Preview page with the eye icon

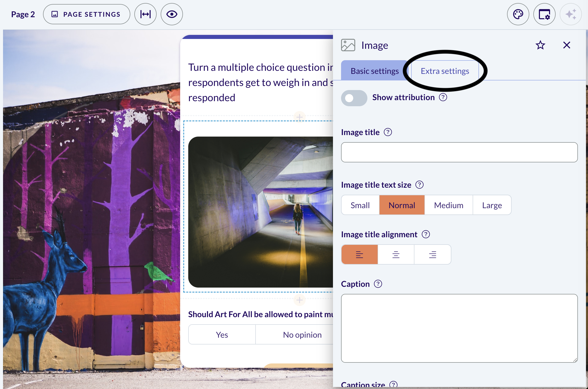(172, 14)
